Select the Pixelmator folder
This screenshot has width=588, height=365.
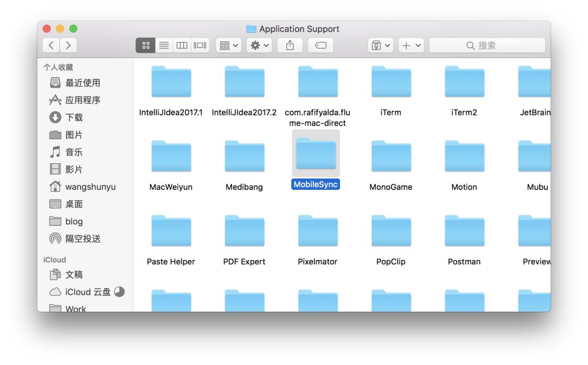coord(317,240)
